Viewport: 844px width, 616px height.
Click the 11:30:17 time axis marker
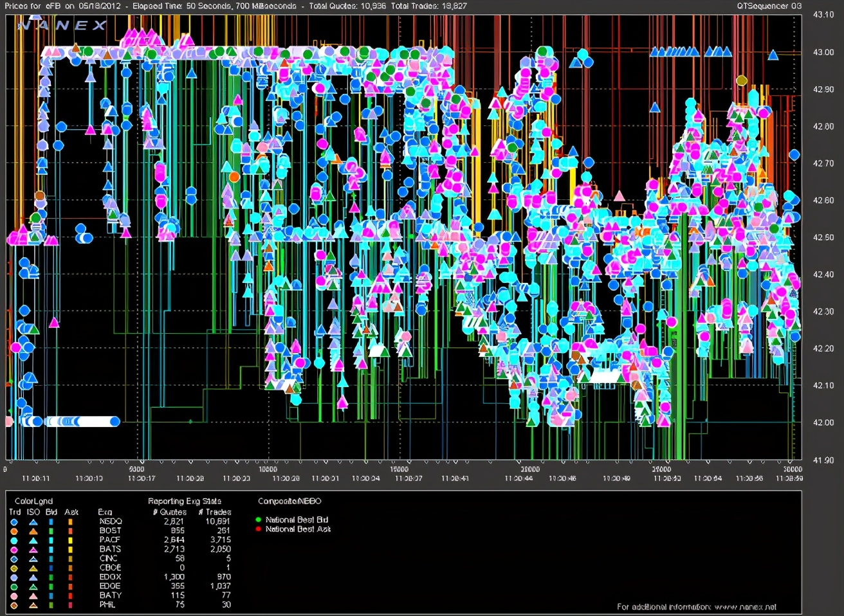[x=142, y=478]
